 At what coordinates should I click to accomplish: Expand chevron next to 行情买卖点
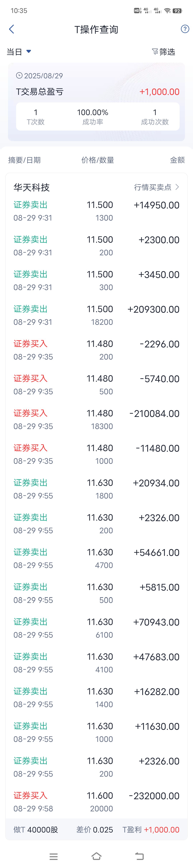177,187
